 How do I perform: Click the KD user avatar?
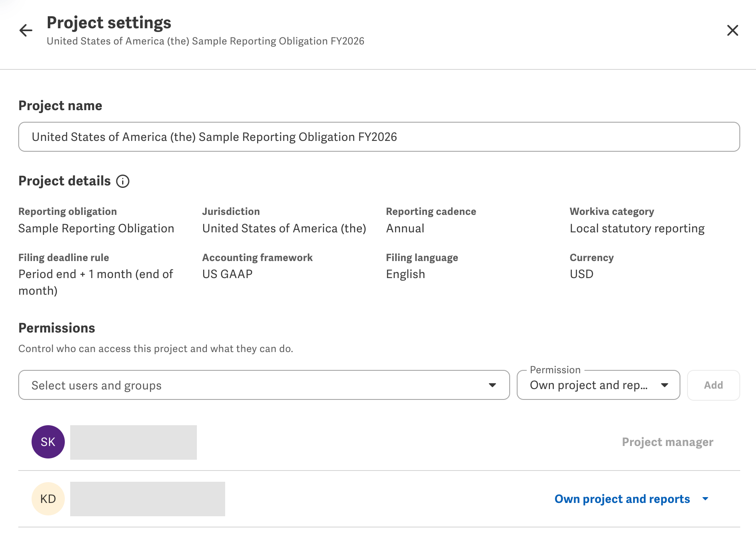[x=48, y=499]
